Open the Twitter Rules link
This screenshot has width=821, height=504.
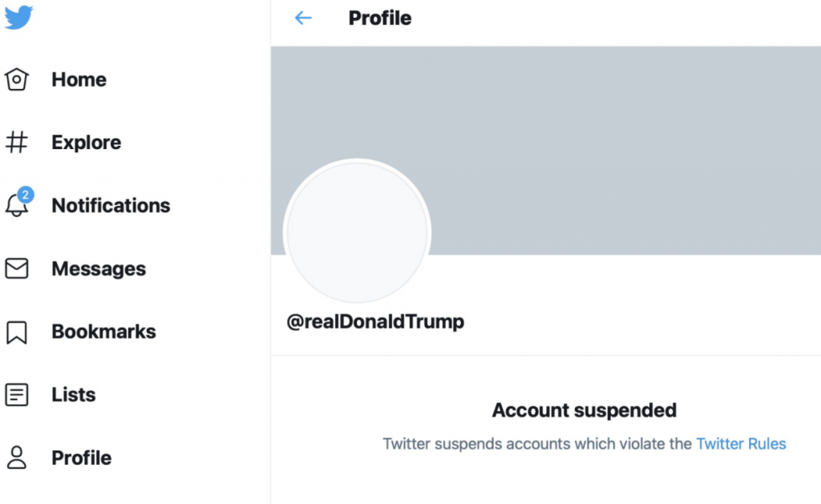coord(741,444)
